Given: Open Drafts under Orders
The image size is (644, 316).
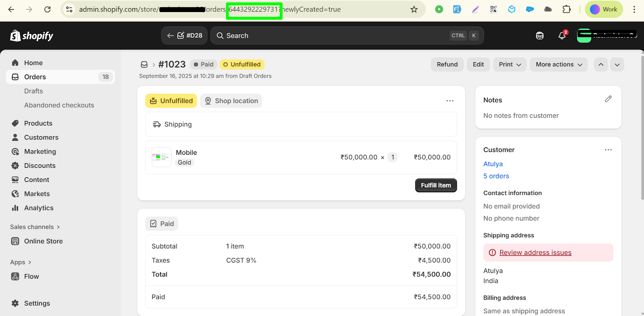Looking at the screenshot, I should coord(33,91).
